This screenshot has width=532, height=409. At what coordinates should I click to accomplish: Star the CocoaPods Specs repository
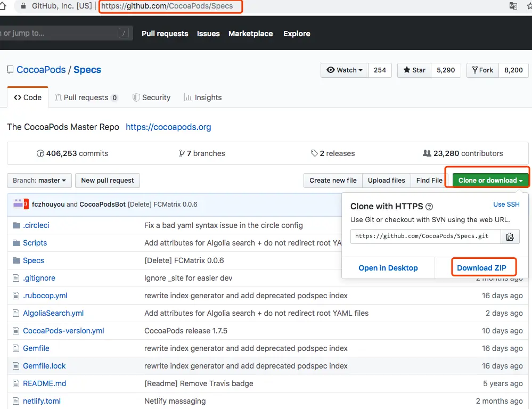click(x=414, y=70)
